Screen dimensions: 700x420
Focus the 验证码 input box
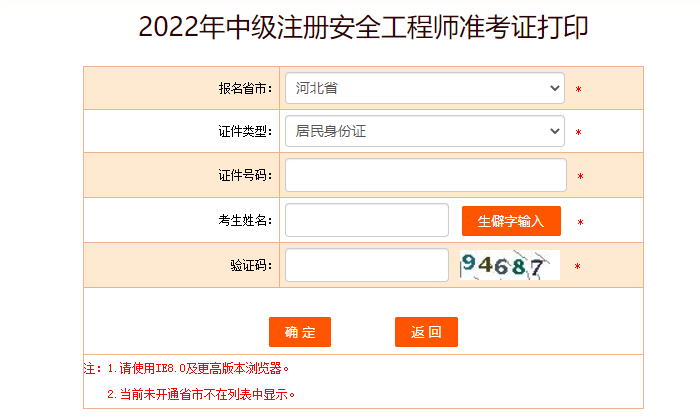(x=366, y=265)
